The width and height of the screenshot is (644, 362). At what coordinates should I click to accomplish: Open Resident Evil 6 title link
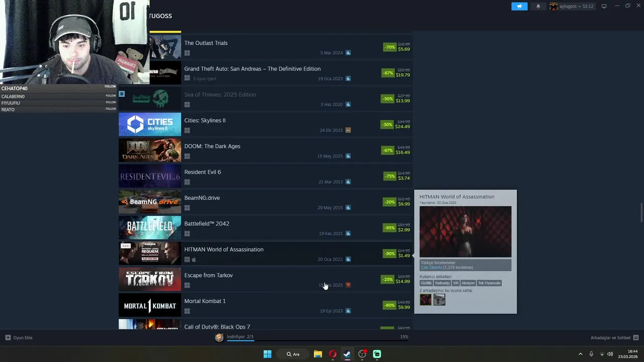pos(202,172)
